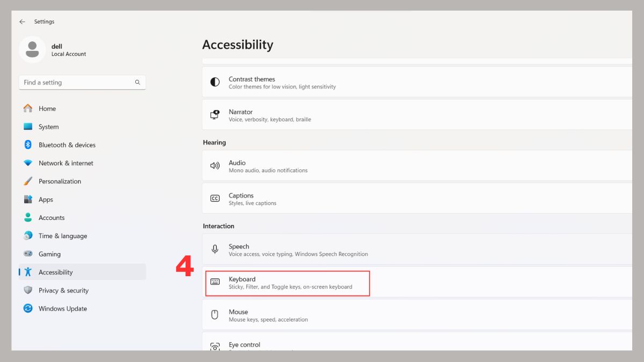644x362 pixels.
Task: Click the Apps icon in sidebar
Action: click(x=28, y=200)
